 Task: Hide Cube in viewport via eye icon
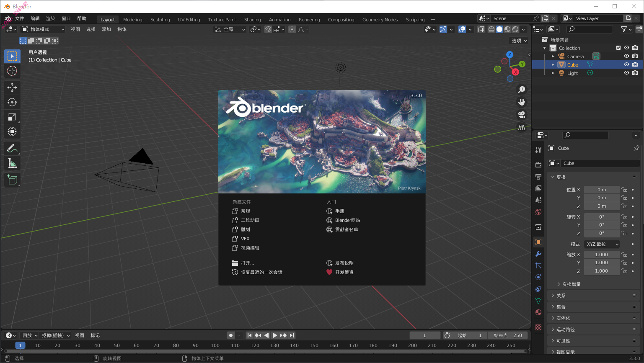click(x=626, y=64)
